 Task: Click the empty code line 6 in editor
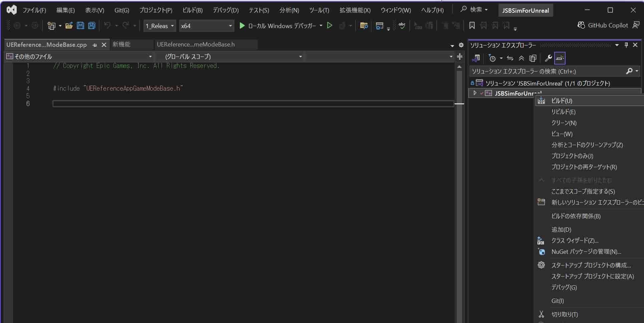[x=253, y=104]
